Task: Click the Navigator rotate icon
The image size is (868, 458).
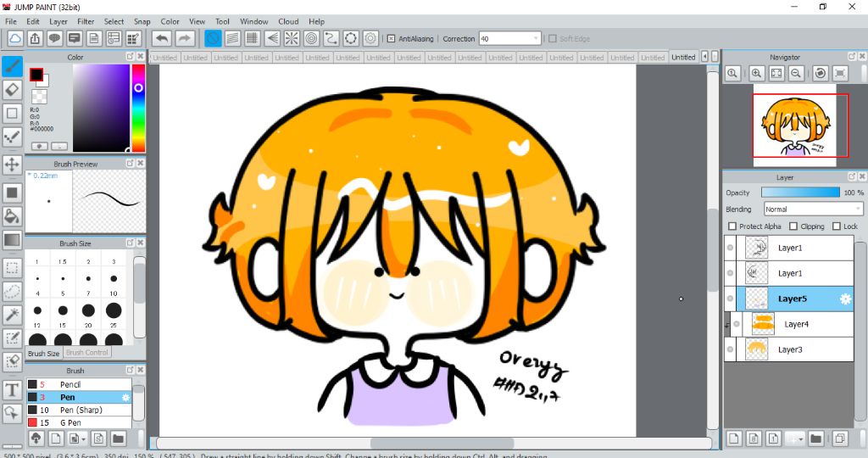Action: (x=821, y=73)
